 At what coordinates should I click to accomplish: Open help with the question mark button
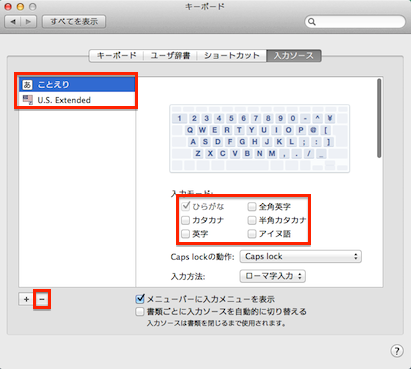(397, 351)
